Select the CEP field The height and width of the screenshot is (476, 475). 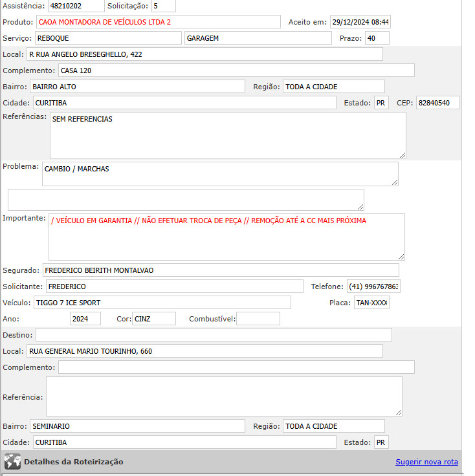pos(437,103)
